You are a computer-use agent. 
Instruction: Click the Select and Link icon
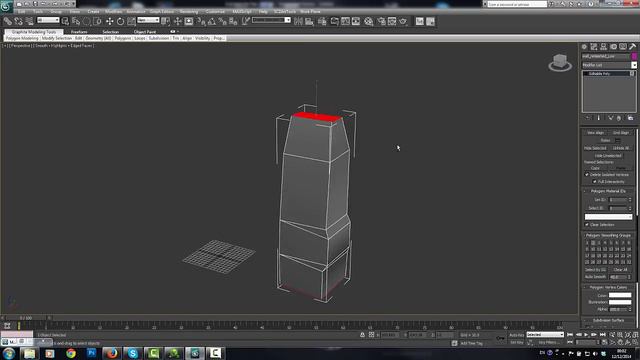tap(7, 21)
